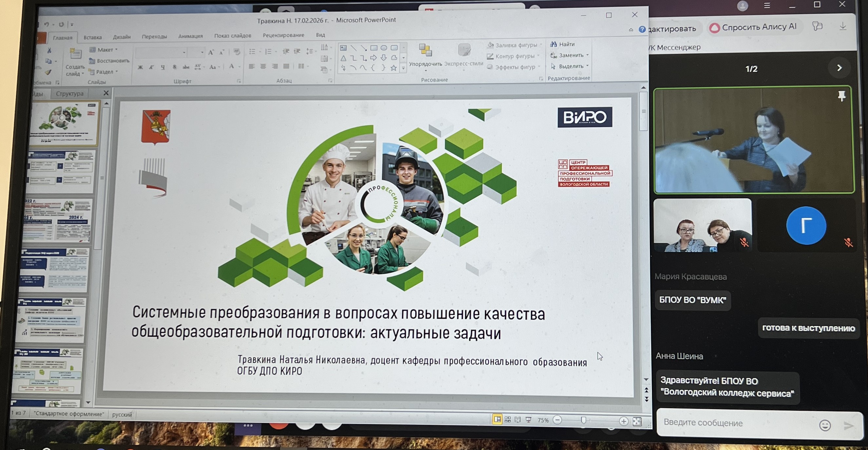Open the Вставка ribbon tab
Image resolution: width=868 pixels, height=450 pixels.
(x=92, y=37)
